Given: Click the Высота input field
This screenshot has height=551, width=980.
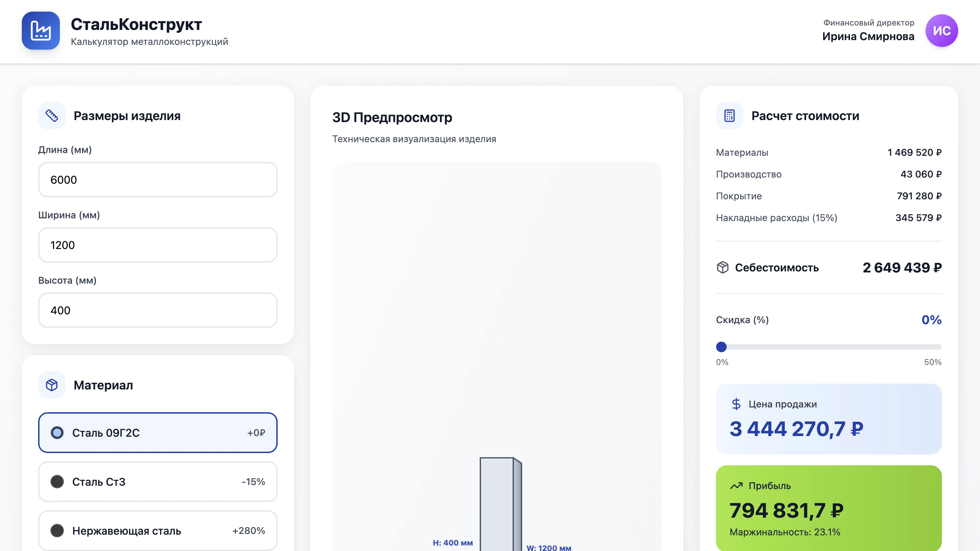Looking at the screenshot, I should (158, 310).
